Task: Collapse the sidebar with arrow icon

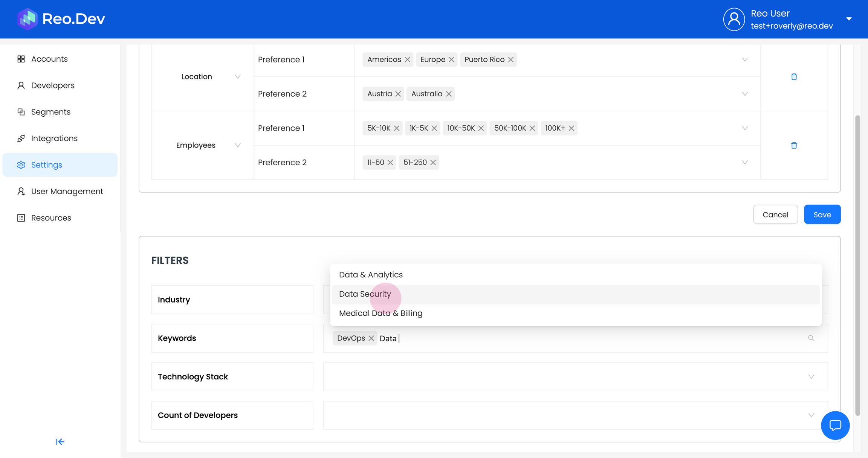Action: tap(60, 441)
